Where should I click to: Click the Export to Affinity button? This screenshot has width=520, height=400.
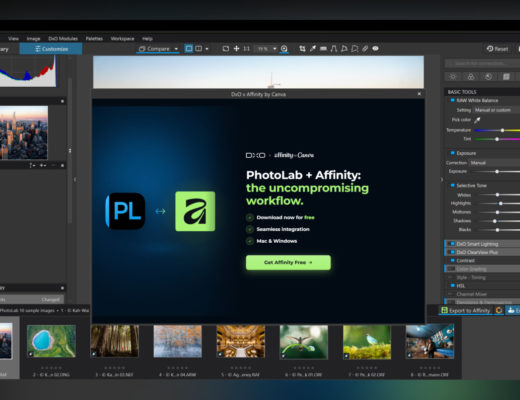(466, 310)
